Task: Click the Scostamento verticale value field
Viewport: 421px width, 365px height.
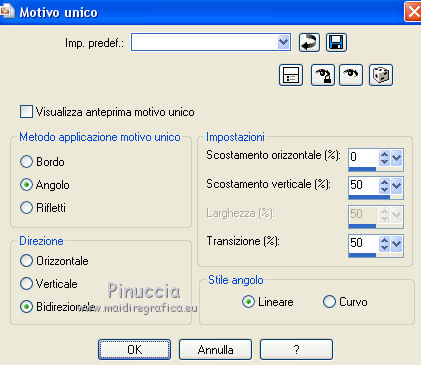Action: [364, 185]
